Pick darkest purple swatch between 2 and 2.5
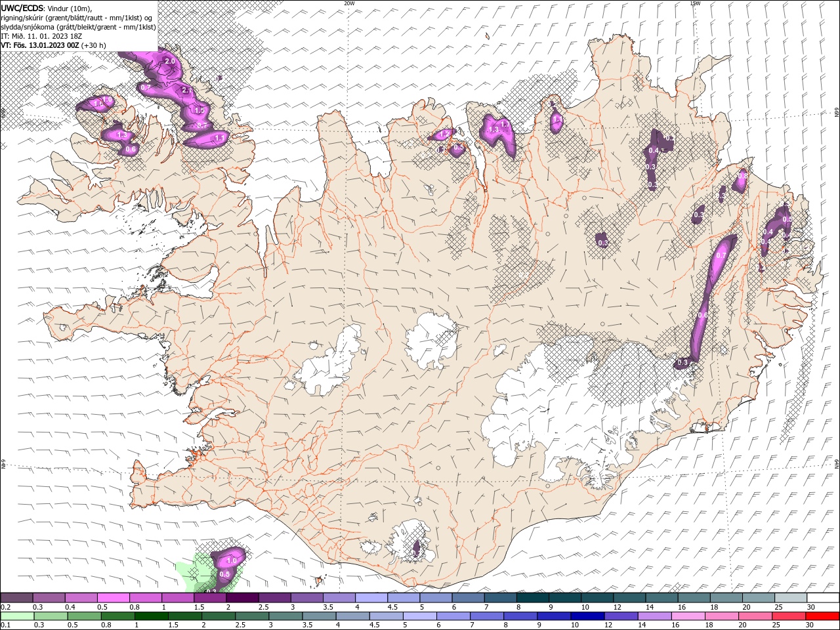Image resolution: width=840 pixels, height=630 pixels. pos(242,598)
